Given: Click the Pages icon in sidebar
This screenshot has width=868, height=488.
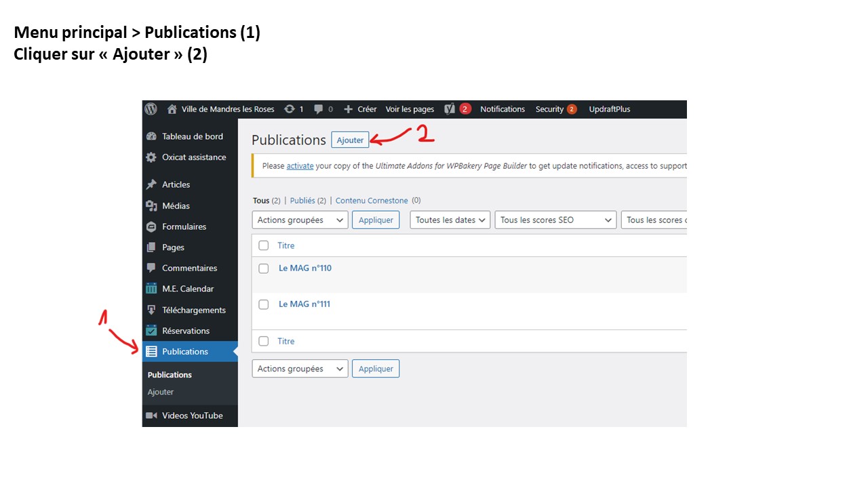Looking at the screenshot, I should tap(151, 247).
